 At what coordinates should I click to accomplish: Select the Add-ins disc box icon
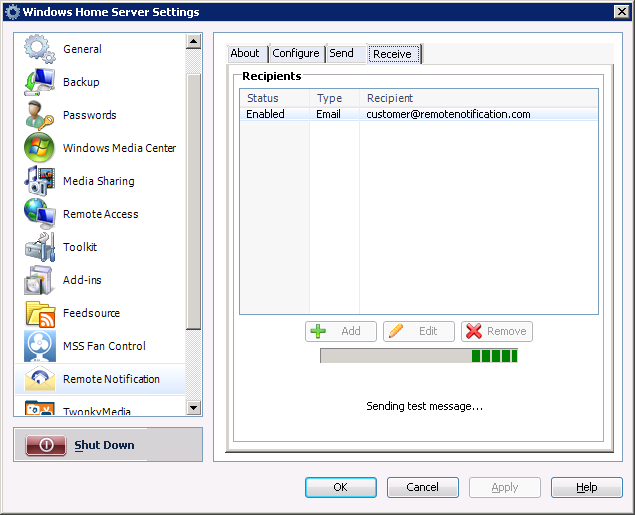tap(38, 280)
